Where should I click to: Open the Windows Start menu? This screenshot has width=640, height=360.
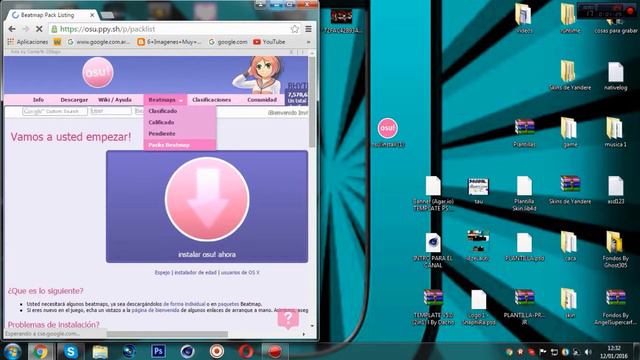pyautogui.click(x=12, y=351)
